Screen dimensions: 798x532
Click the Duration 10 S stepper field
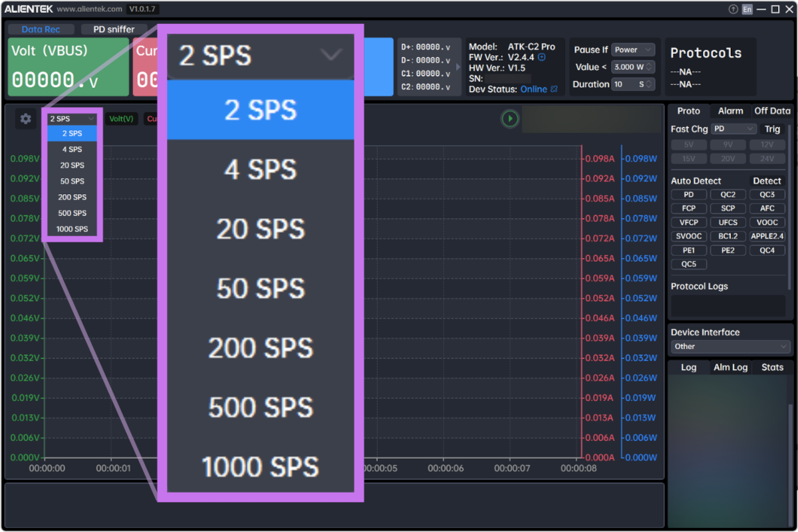[x=633, y=84]
